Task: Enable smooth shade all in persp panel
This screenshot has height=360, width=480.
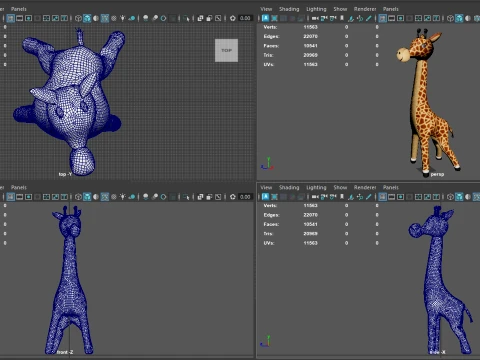Action: coord(459,18)
